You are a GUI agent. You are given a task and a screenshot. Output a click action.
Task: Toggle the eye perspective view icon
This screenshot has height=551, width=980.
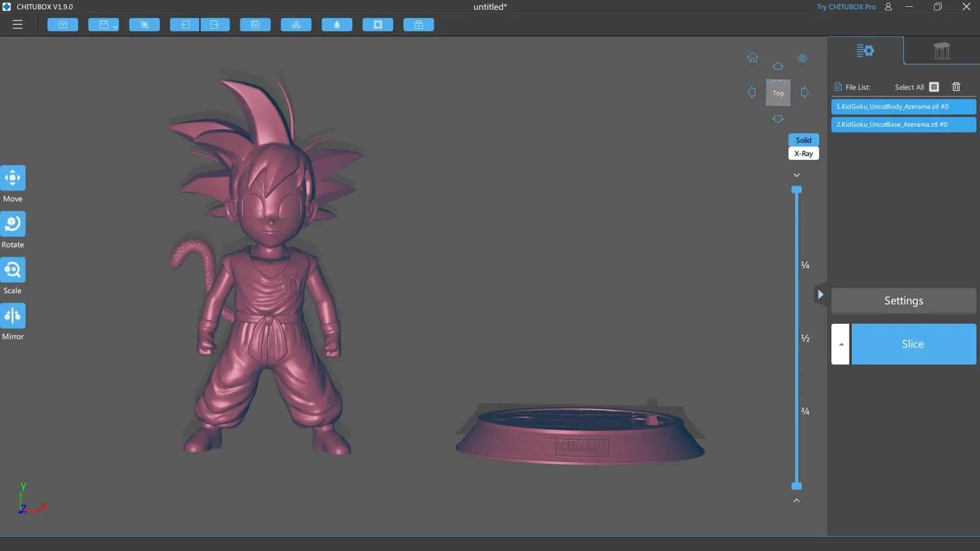click(x=802, y=58)
